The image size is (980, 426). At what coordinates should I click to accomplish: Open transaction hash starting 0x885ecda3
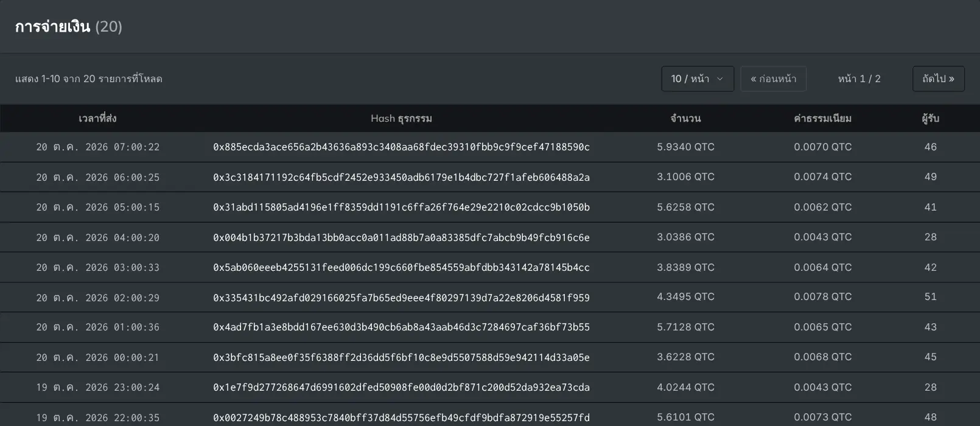pos(401,147)
